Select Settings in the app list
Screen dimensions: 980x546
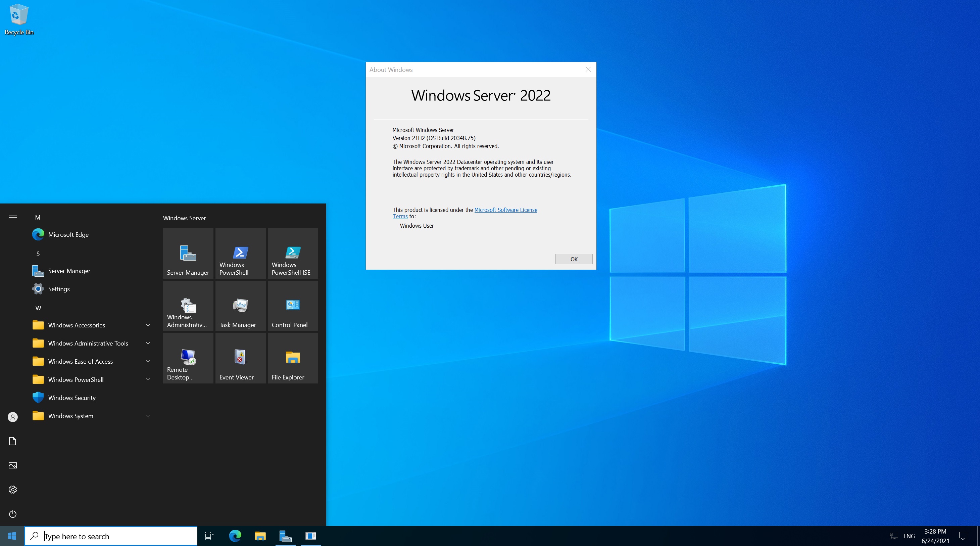(59, 289)
